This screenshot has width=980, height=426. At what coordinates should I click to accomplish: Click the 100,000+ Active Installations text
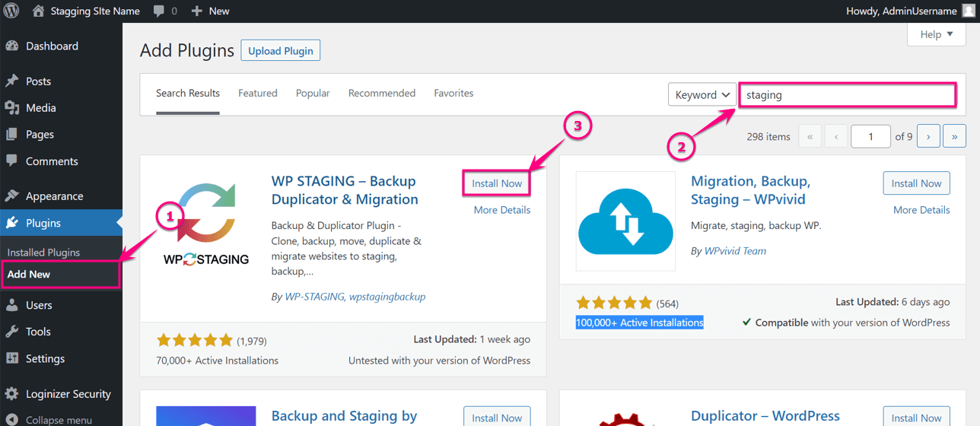640,323
